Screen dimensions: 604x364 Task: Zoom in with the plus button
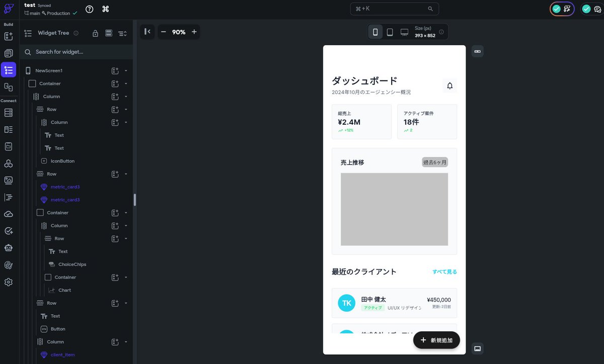click(x=194, y=32)
